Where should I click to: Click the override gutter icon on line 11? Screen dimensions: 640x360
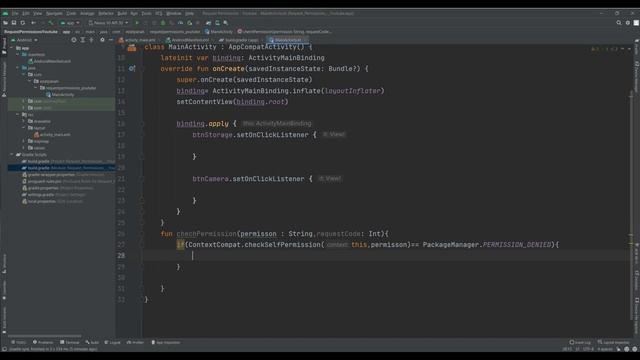coord(132,69)
